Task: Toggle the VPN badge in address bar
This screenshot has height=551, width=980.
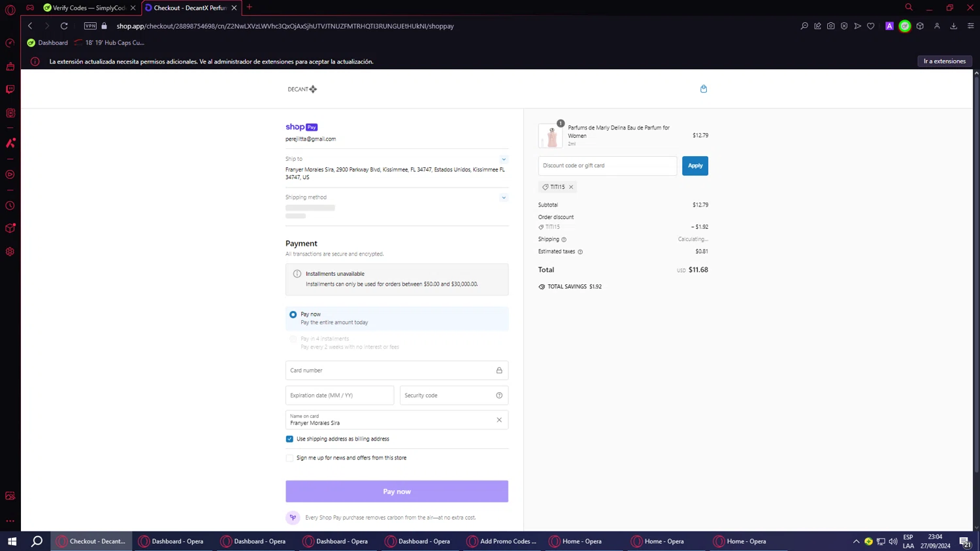Action: [90, 26]
